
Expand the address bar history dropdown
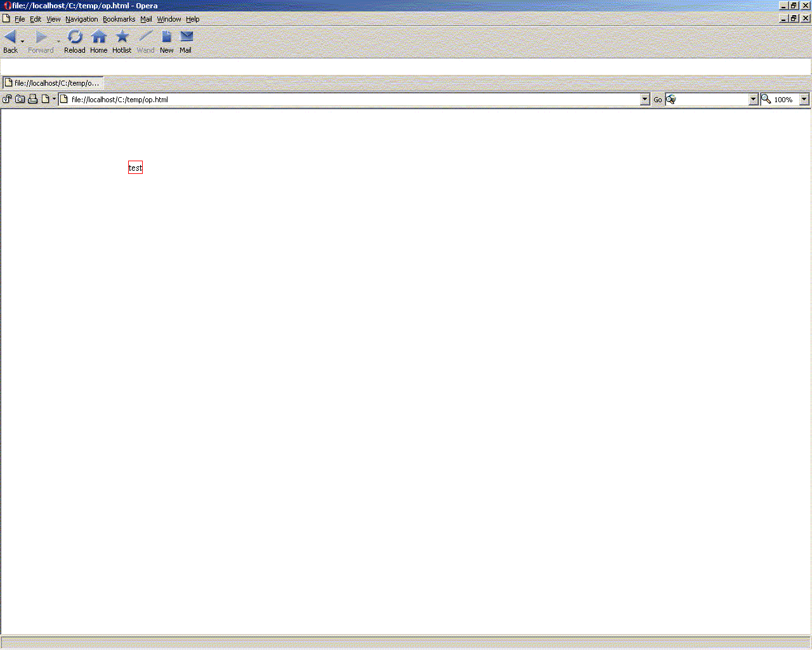pyautogui.click(x=645, y=100)
